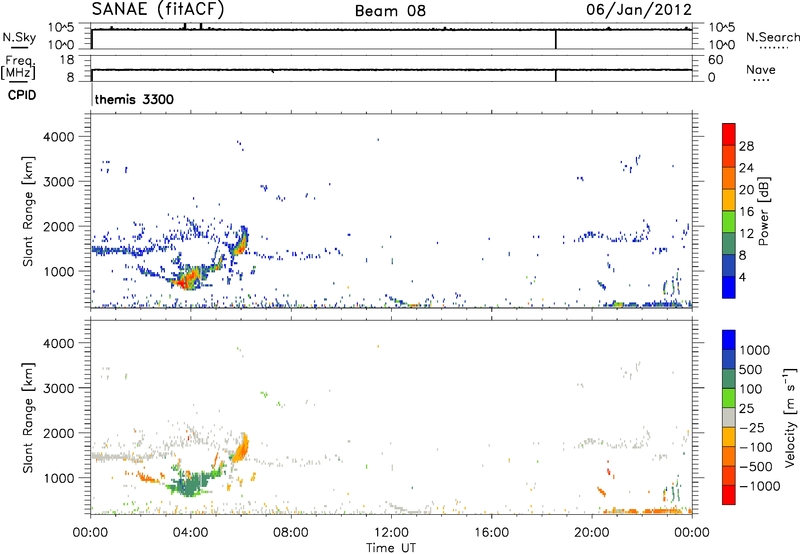
Task: Select the 06/Jan/2012 date label
Action: pyautogui.click(x=639, y=10)
